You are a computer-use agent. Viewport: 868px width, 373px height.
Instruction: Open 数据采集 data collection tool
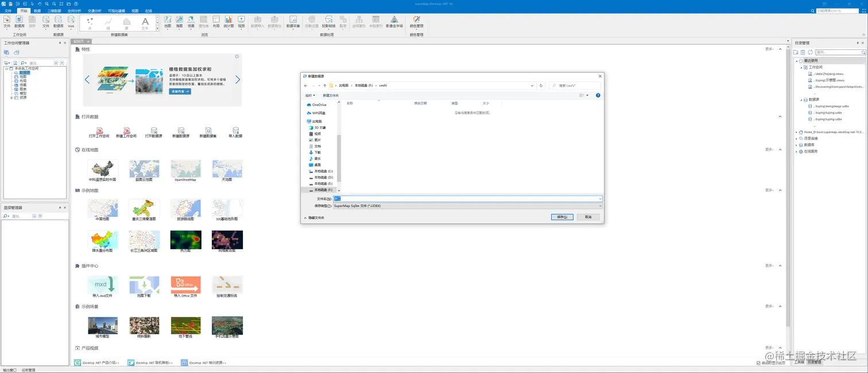point(293,21)
